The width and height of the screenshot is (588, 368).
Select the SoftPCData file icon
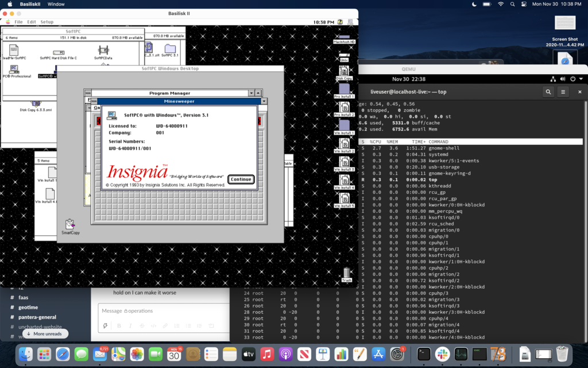coord(103,52)
